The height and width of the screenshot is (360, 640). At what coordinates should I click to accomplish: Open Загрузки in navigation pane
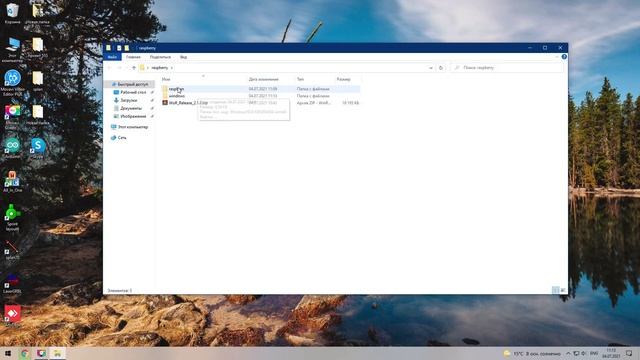[x=129, y=100]
